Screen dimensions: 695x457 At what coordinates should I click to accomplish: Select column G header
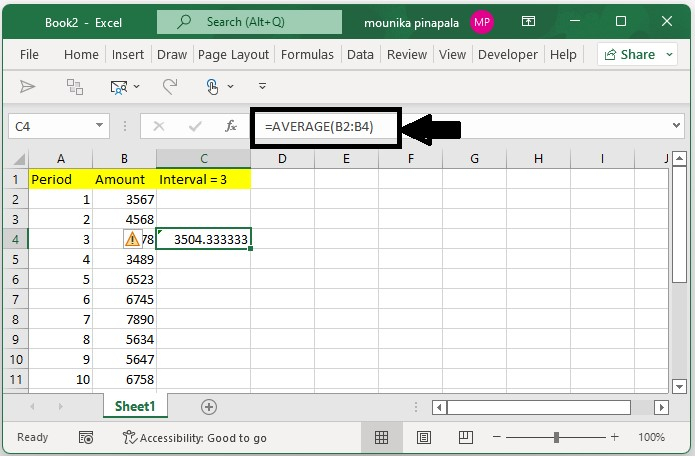point(474,159)
